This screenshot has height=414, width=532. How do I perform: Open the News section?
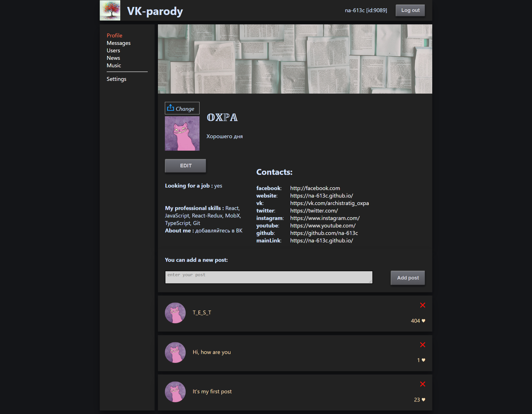[x=113, y=58]
